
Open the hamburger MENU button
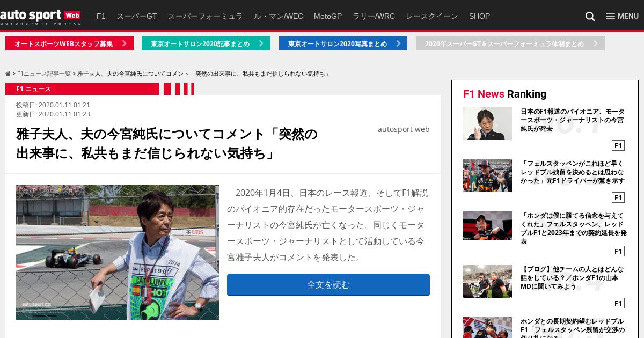pyautogui.click(x=622, y=16)
